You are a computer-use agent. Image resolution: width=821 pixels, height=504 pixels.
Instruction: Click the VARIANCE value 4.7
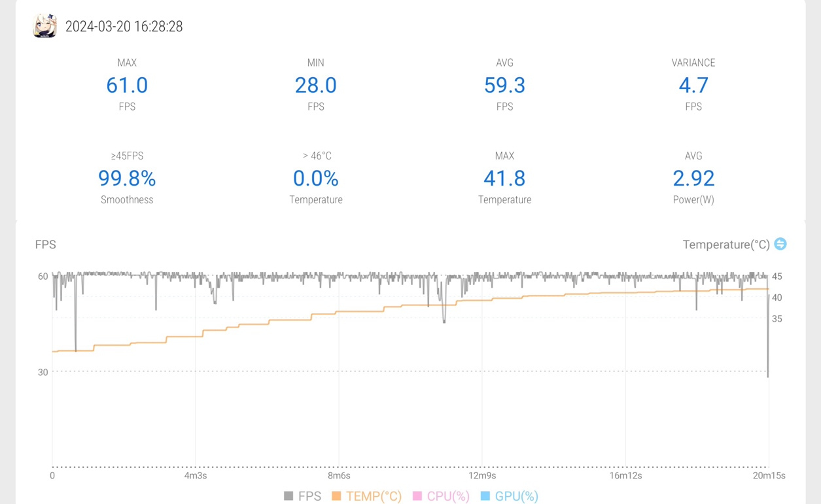click(x=693, y=86)
